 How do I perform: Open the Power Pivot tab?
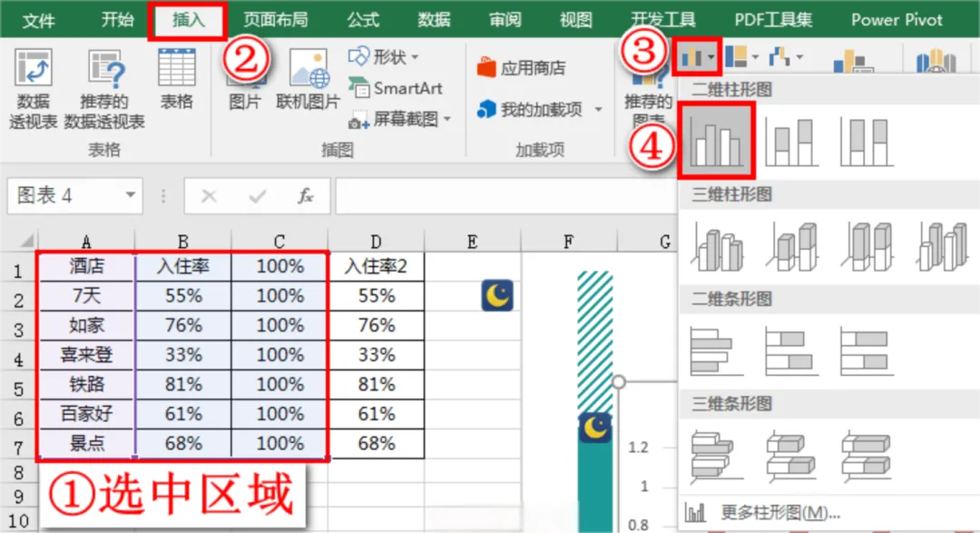897,20
